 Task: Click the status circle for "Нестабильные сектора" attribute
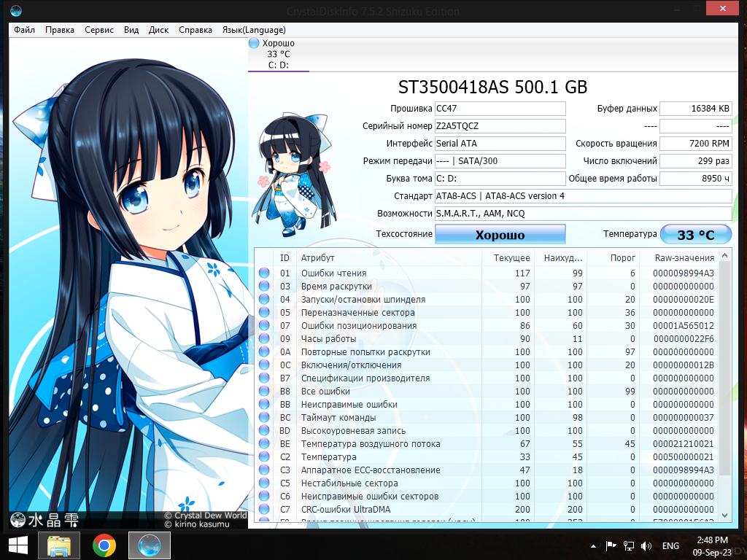click(x=263, y=483)
